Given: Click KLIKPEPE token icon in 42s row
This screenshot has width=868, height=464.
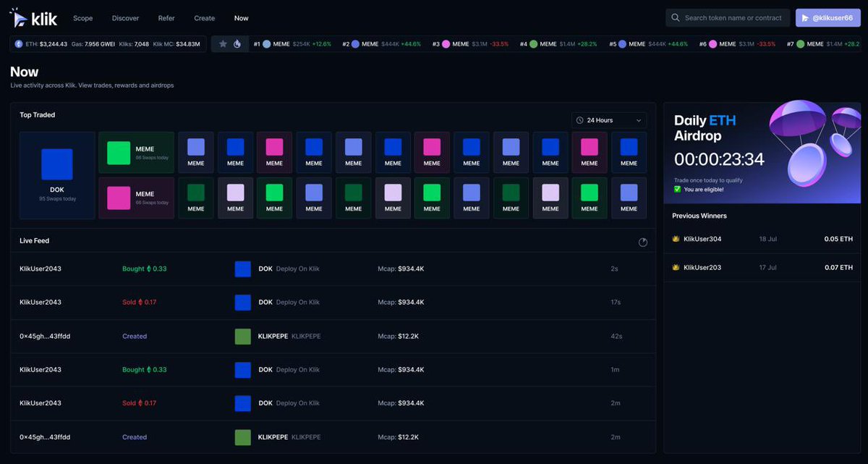Looking at the screenshot, I should [x=242, y=336].
